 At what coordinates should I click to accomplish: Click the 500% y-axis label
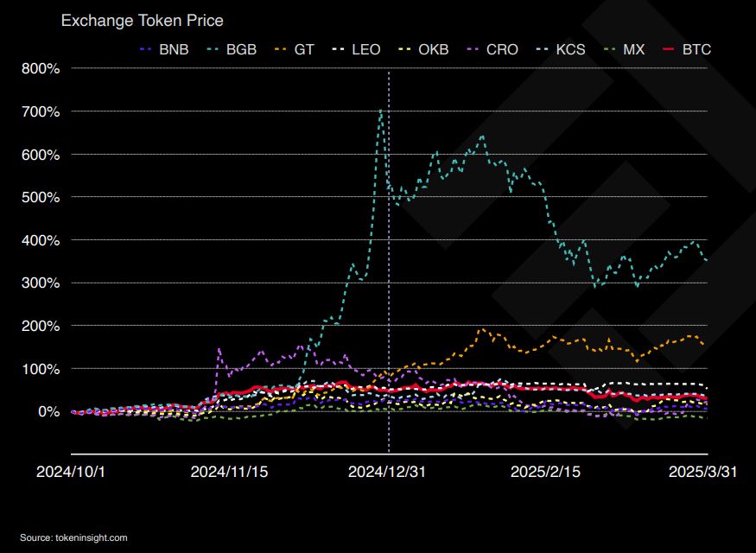[41, 197]
